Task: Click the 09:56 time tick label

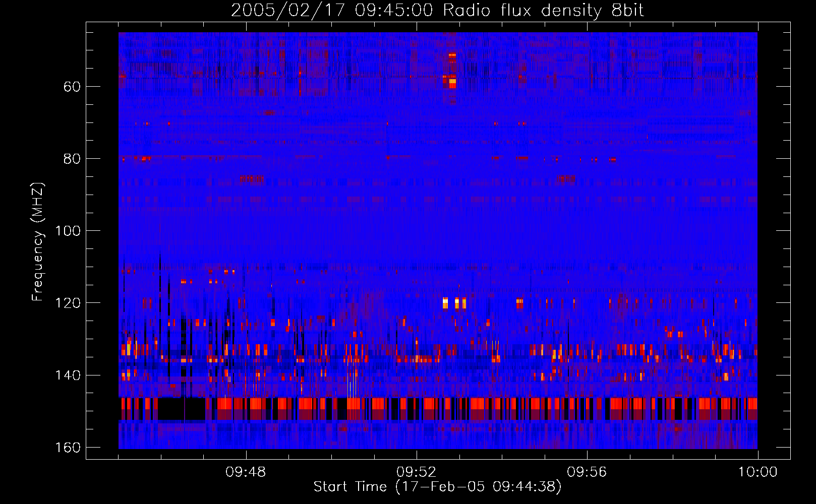Action: [587, 472]
